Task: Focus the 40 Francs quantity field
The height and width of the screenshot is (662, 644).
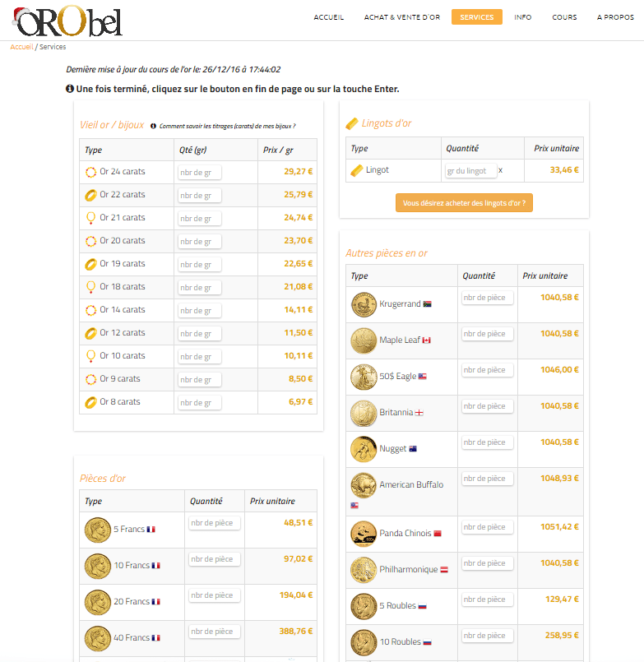Action: click(x=215, y=632)
